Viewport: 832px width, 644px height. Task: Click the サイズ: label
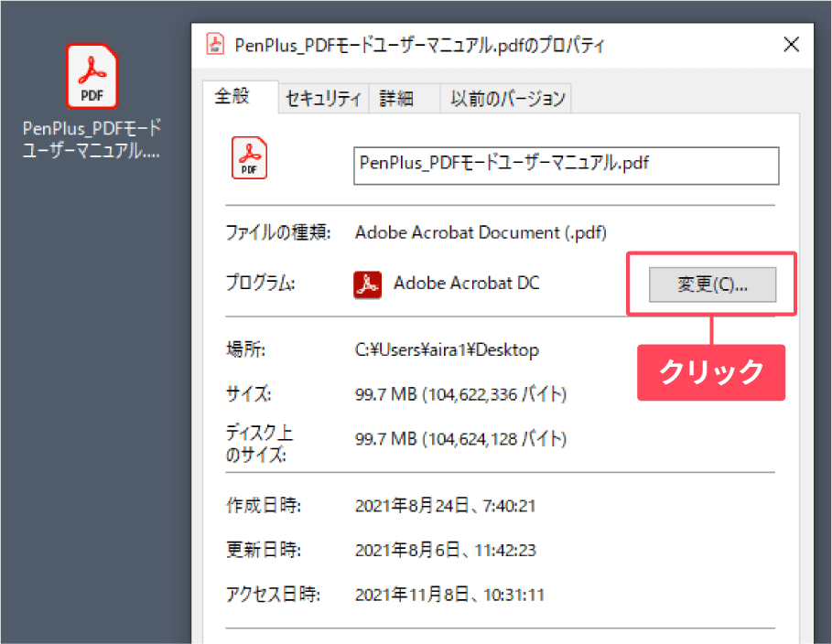[x=248, y=394]
